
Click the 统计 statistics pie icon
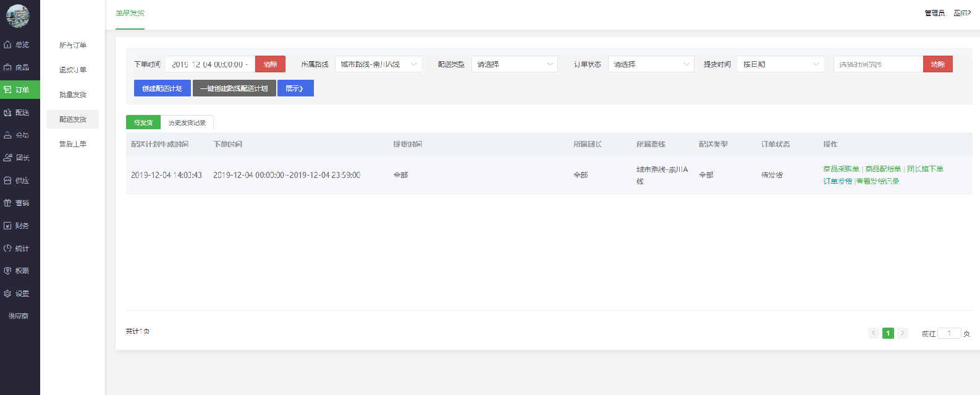(x=8, y=248)
